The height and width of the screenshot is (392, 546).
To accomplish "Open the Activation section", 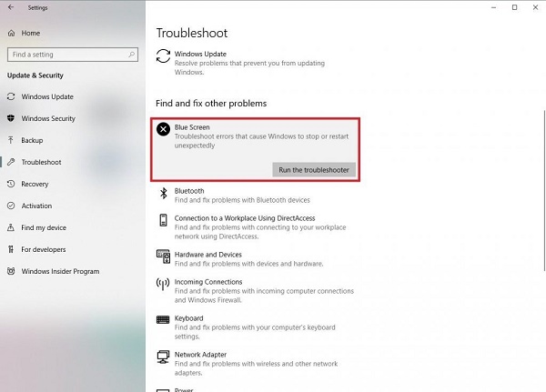I will pos(36,206).
